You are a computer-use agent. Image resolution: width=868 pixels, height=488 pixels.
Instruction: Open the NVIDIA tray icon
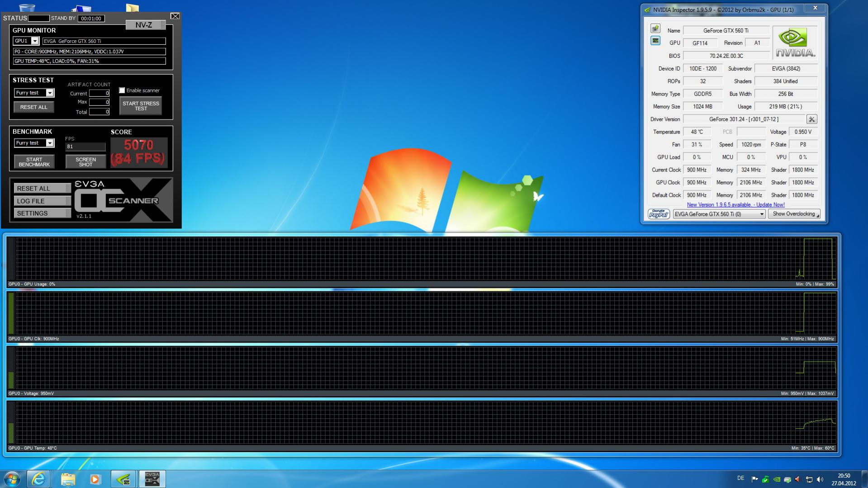coord(777,479)
